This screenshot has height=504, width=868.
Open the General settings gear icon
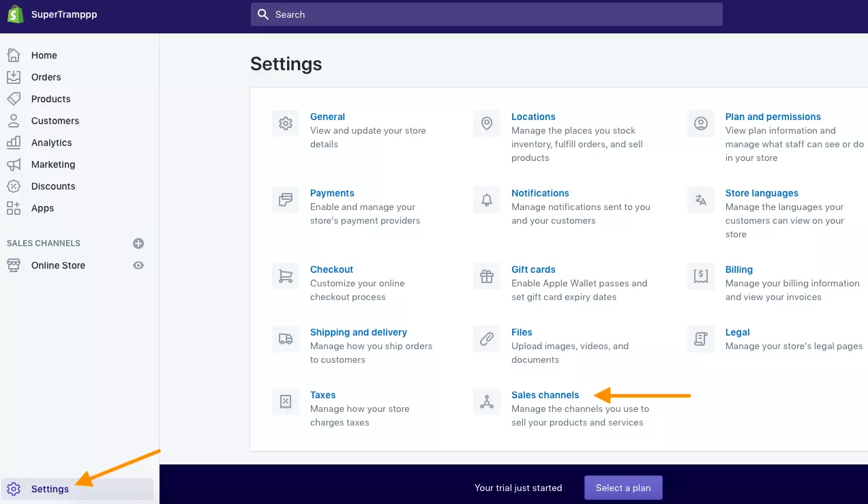pyautogui.click(x=286, y=123)
